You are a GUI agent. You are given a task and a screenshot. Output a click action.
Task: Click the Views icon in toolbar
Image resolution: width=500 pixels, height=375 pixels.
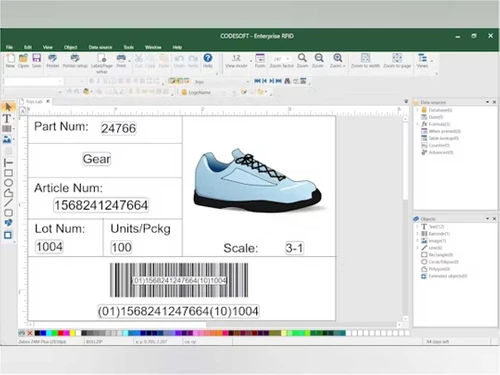(422, 58)
